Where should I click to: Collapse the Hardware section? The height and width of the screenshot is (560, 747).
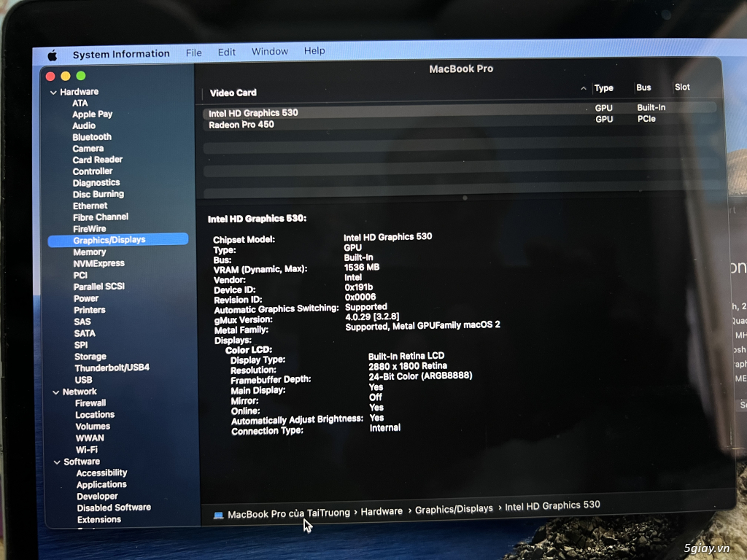coord(53,91)
